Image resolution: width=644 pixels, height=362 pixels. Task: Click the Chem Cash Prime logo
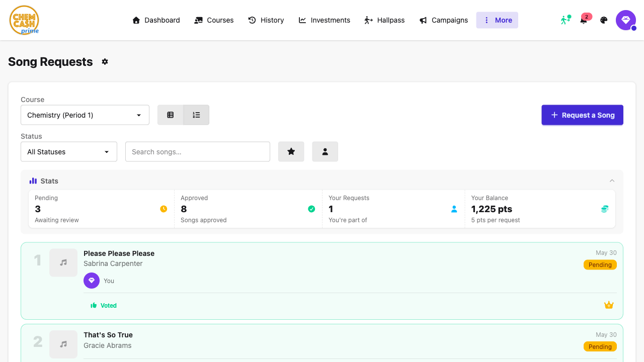(x=24, y=20)
